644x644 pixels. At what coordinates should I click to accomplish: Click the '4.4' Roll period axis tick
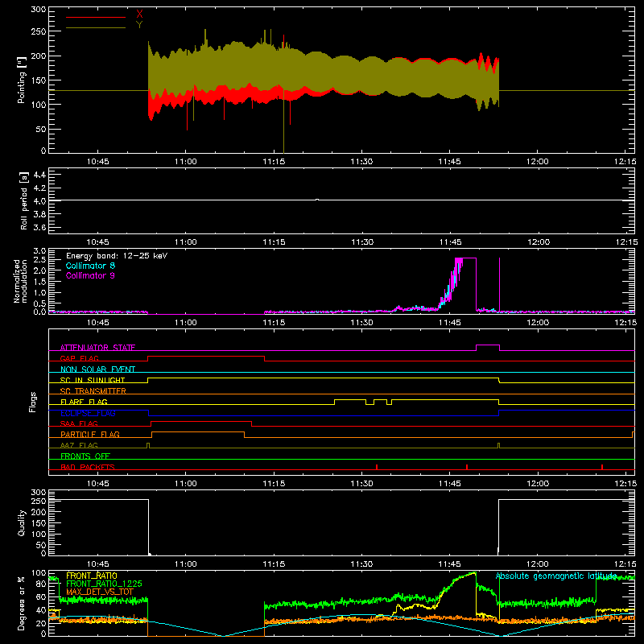(39, 175)
